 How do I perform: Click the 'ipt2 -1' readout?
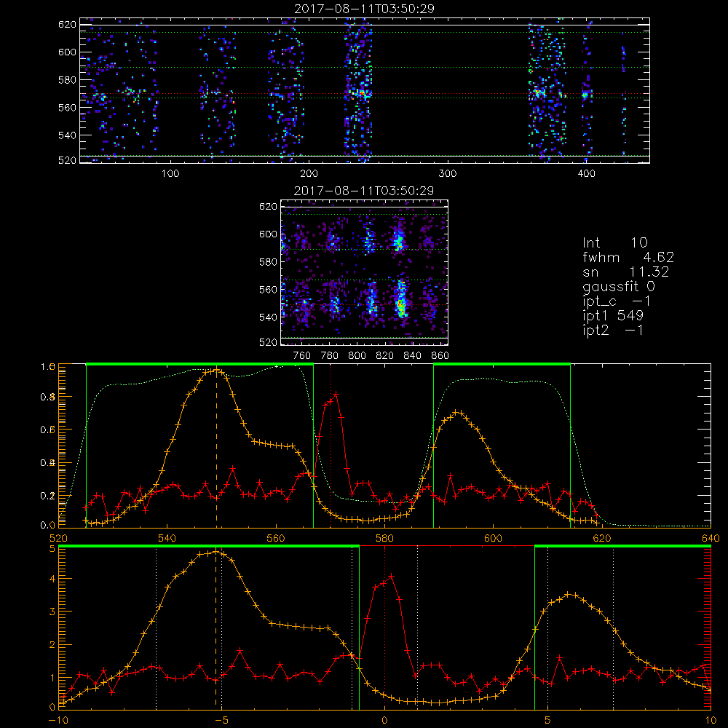(613, 330)
